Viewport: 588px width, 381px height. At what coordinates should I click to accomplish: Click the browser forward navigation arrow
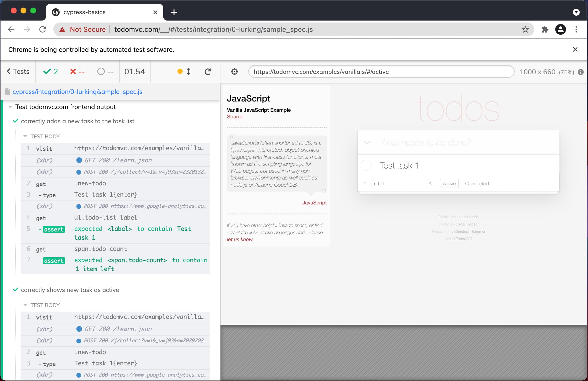pyautogui.click(x=27, y=29)
